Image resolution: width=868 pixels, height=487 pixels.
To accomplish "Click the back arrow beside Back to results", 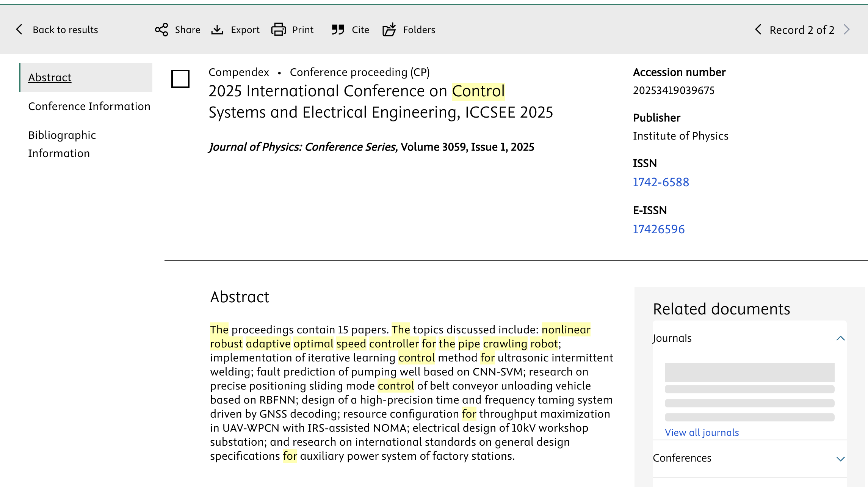I will [x=19, y=30].
